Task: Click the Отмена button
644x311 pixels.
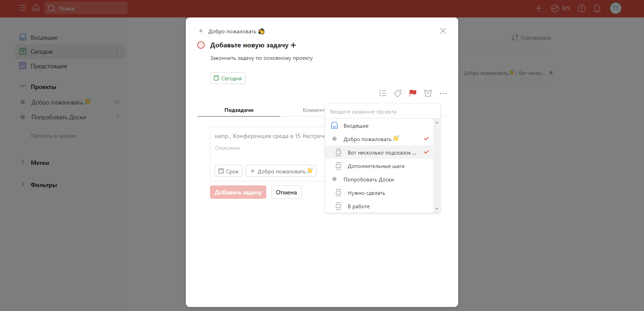Action: pyautogui.click(x=286, y=192)
